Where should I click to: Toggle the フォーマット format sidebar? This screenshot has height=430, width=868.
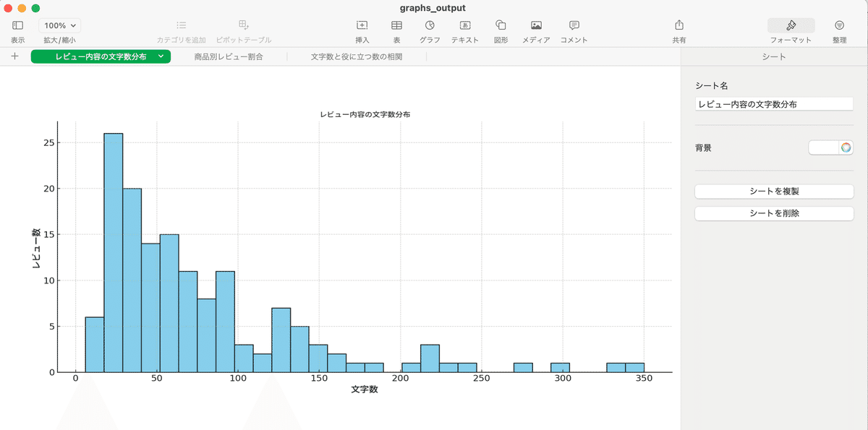(x=791, y=25)
